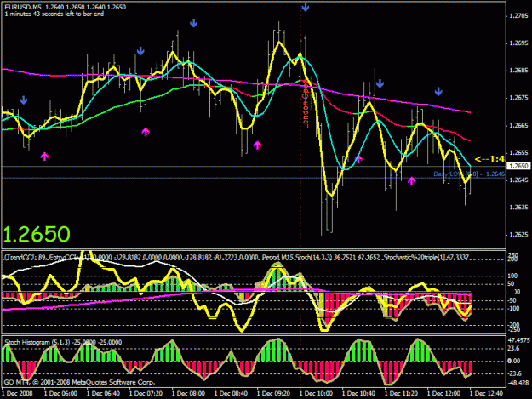
Task: Click the 'Stoch Histogram (5,1,3)' indicator label
Action: [37, 342]
